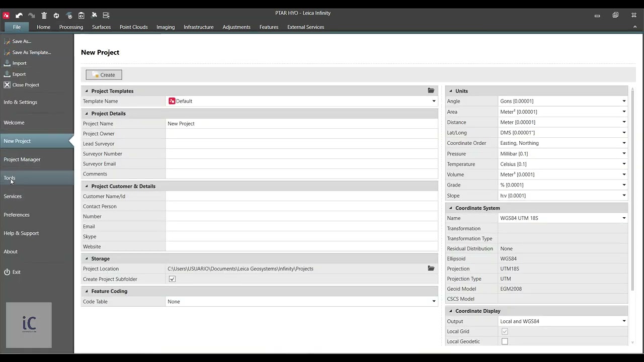Image resolution: width=644 pixels, height=362 pixels.
Task: Toggle the Local Grid checkbox
Action: 505,331
